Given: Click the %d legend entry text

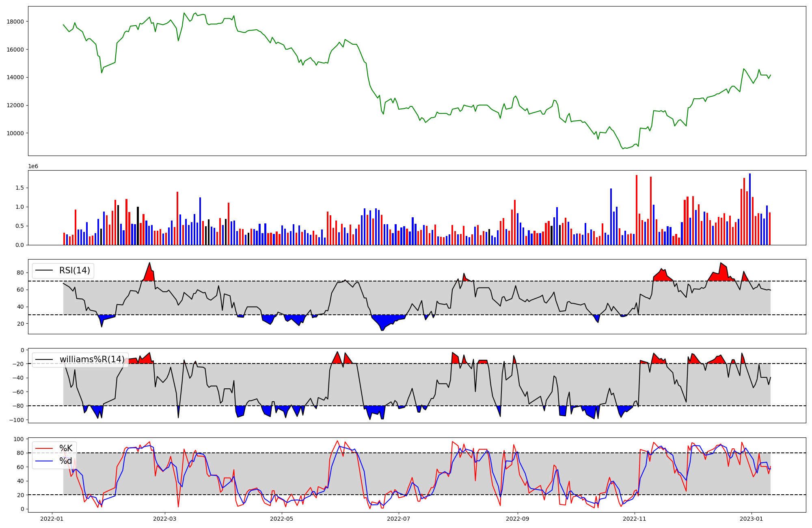Looking at the screenshot, I should (66, 461).
